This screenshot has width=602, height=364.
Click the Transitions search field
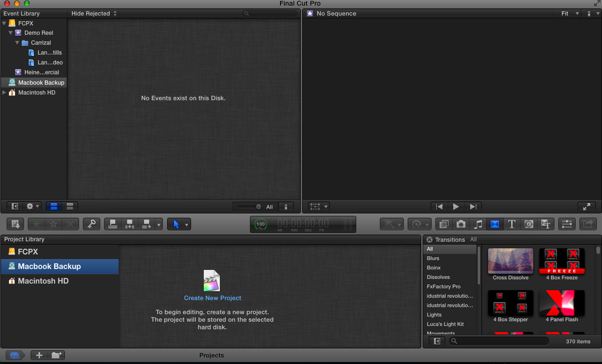[x=498, y=341]
